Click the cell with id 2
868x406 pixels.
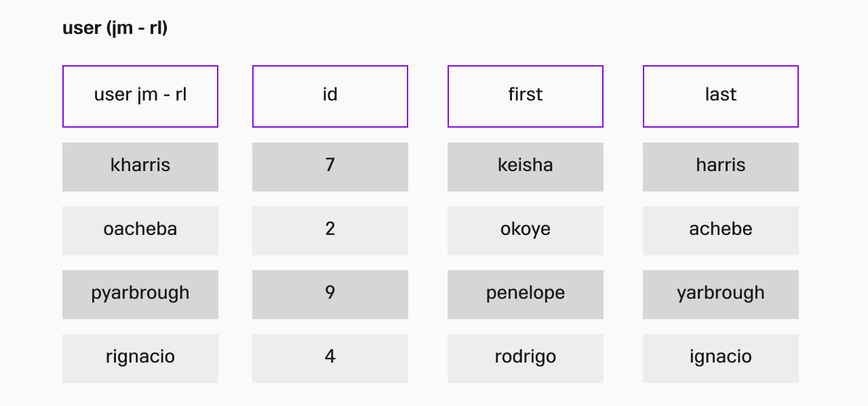[330, 231]
